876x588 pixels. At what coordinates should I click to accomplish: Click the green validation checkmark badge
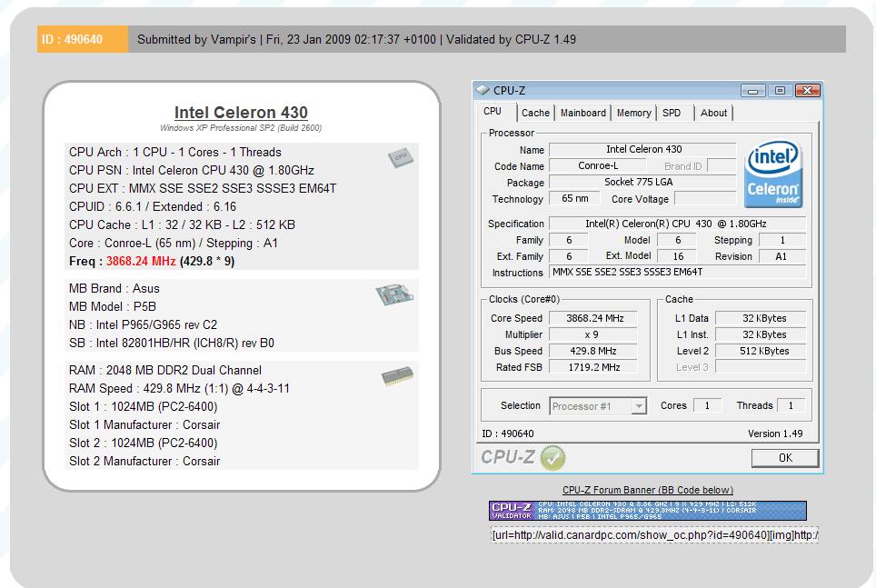pyautogui.click(x=553, y=458)
